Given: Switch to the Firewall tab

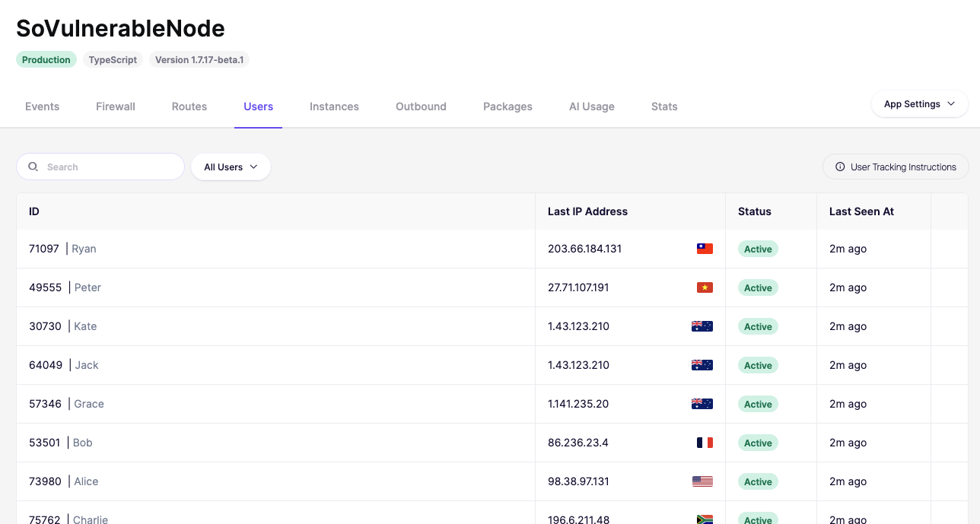Looking at the screenshot, I should [116, 106].
